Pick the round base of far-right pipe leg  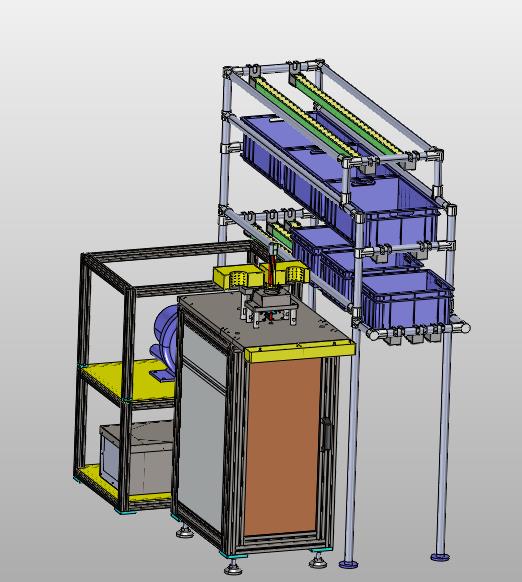tap(440, 557)
